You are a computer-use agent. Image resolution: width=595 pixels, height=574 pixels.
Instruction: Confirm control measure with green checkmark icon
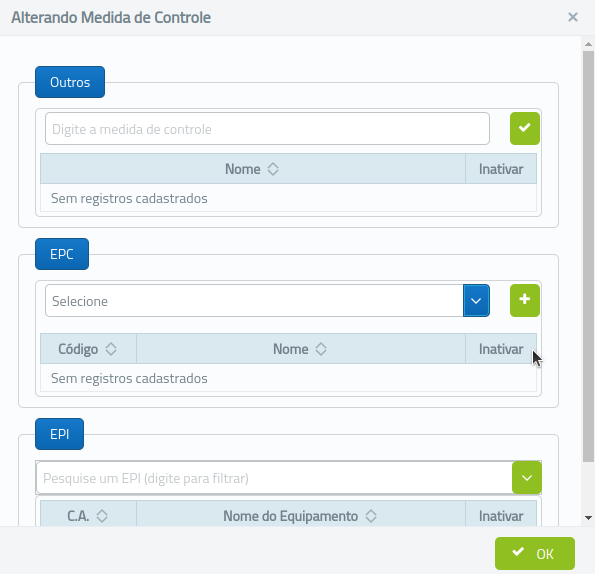click(524, 128)
